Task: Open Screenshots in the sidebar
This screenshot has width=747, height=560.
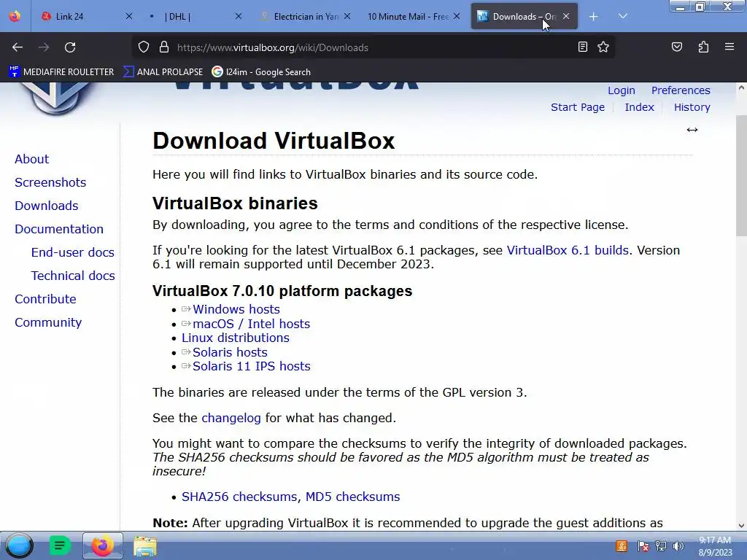Action: click(50, 182)
